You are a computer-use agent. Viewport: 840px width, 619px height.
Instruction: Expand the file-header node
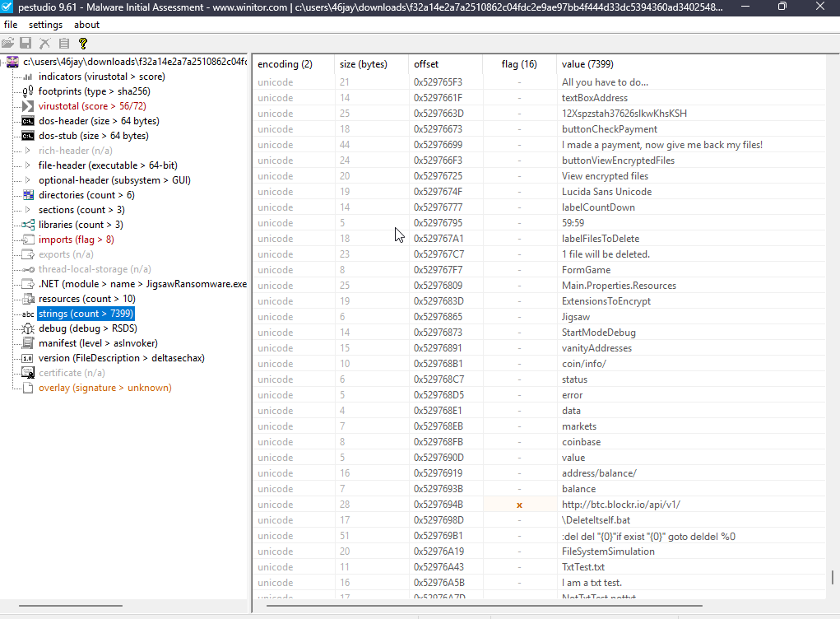pos(28,165)
